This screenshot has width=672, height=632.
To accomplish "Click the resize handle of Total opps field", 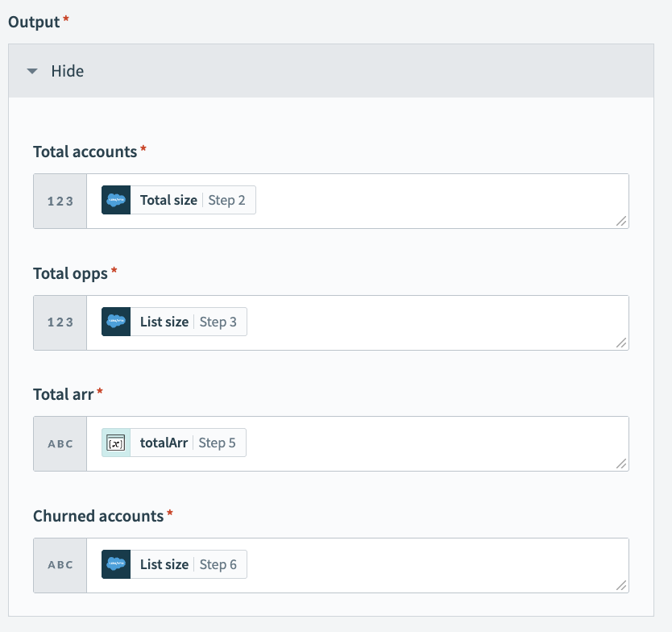I will [x=620, y=343].
